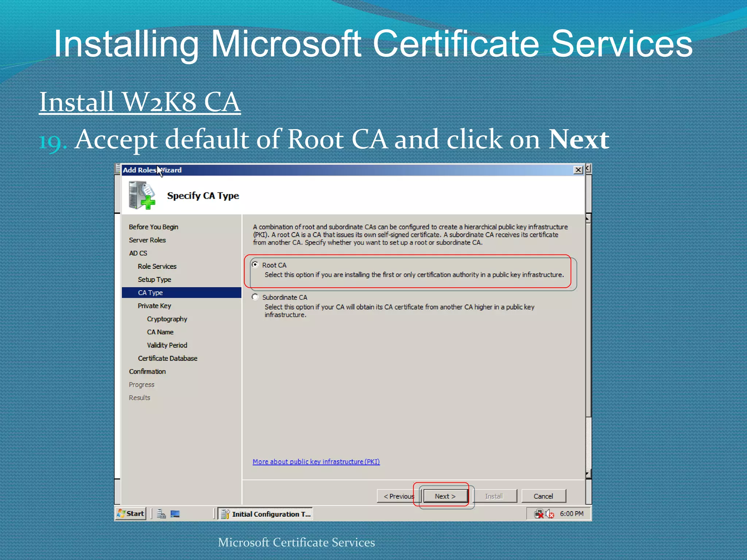Screen dimensions: 747x560
Task: Click the network disconnected tray icon
Action: 539,514
